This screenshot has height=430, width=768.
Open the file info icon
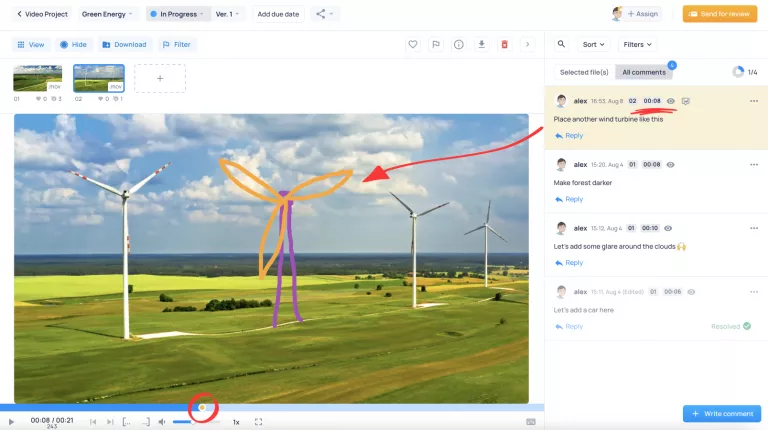coord(459,45)
